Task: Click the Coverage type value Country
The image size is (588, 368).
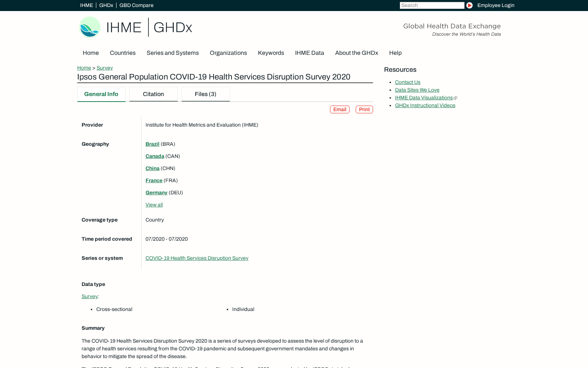Action: (155, 220)
